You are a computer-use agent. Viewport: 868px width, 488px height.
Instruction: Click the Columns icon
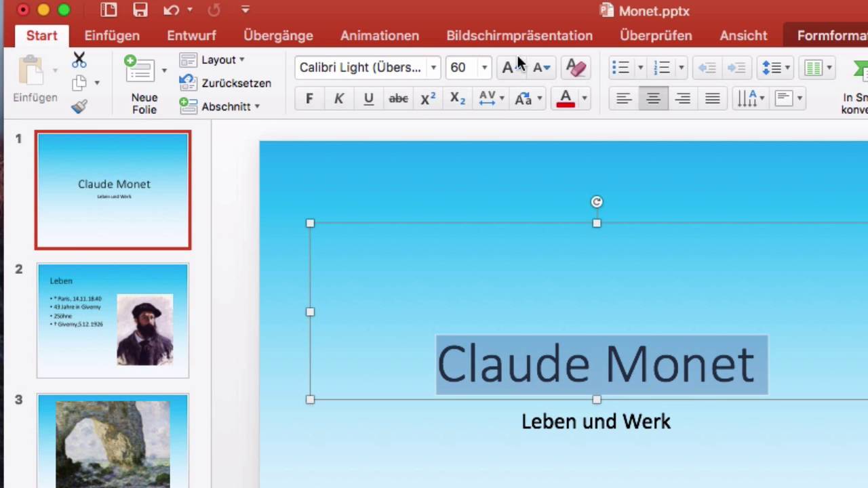coord(813,67)
